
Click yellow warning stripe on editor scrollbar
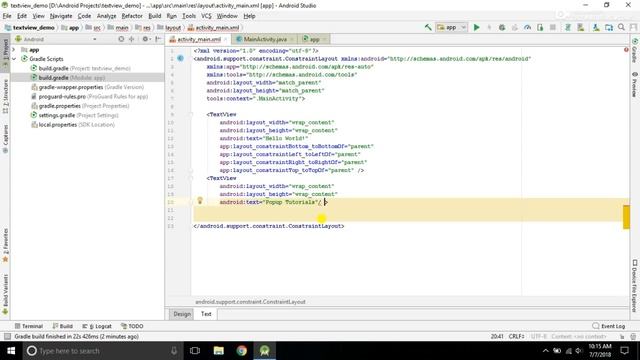click(x=626, y=217)
